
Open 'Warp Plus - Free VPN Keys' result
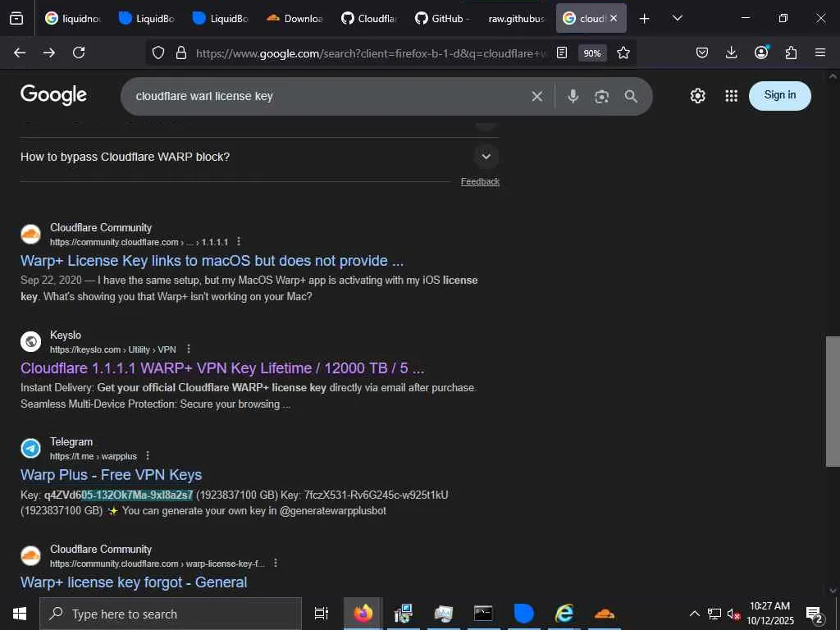click(111, 475)
